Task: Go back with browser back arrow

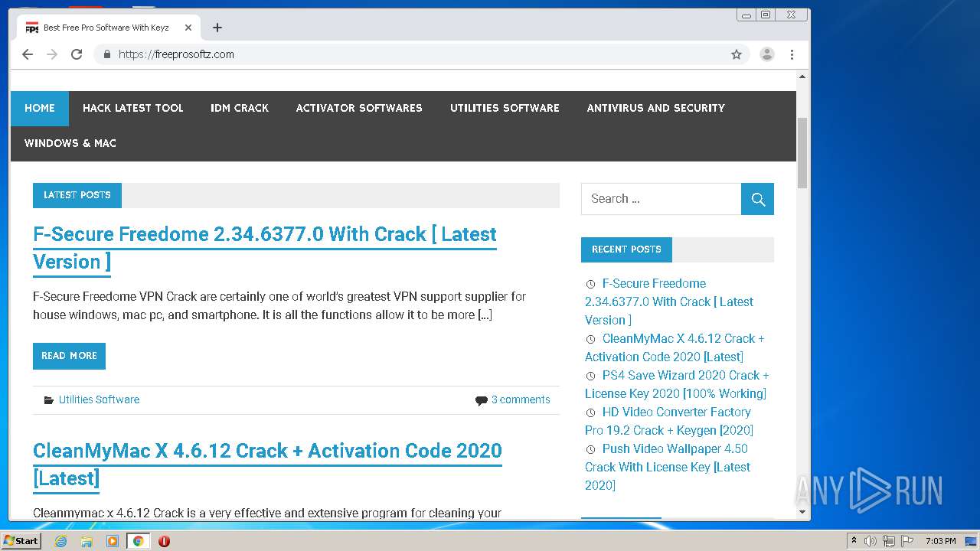Action: (x=28, y=54)
